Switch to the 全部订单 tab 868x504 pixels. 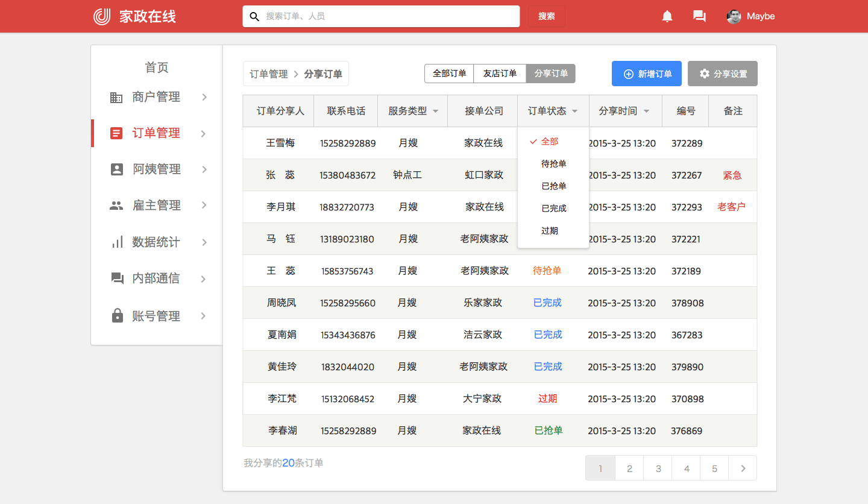click(x=449, y=74)
